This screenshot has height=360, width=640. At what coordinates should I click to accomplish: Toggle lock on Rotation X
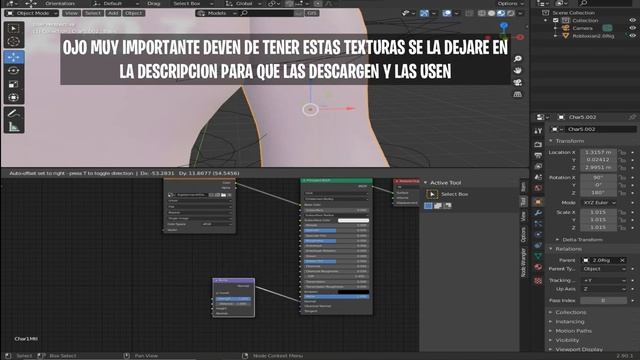[622, 178]
